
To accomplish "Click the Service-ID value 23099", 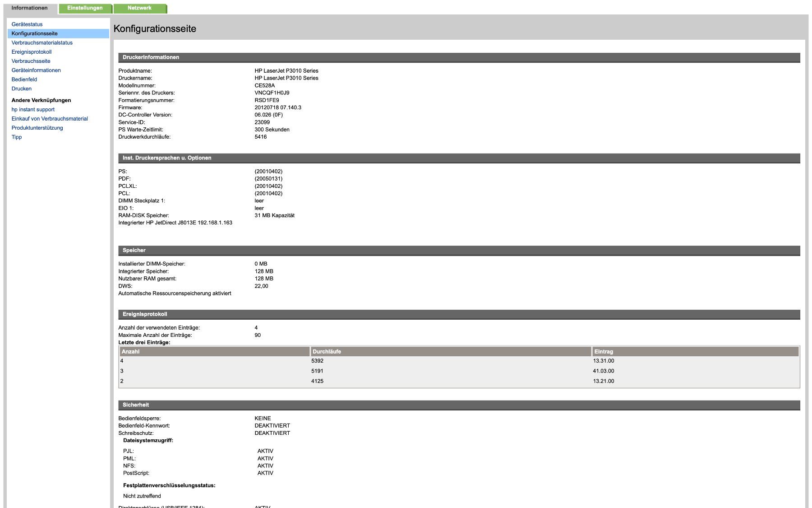I will [262, 122].
